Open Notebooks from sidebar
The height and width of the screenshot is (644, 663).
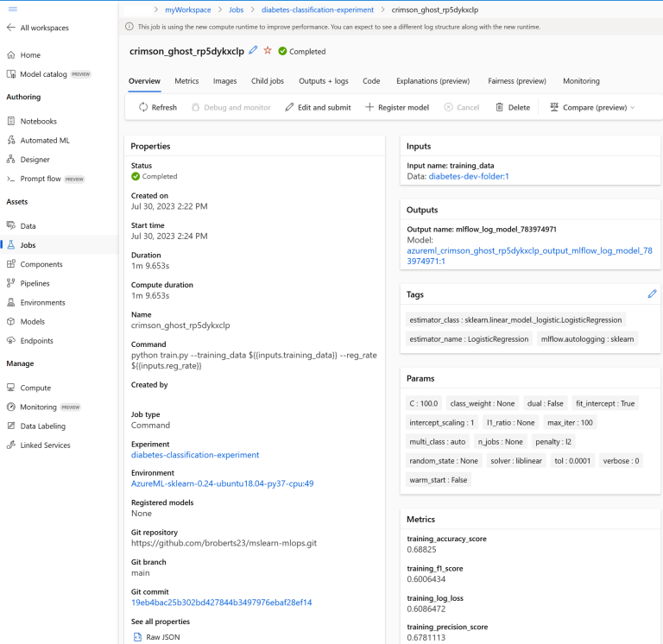coord(32,122)
